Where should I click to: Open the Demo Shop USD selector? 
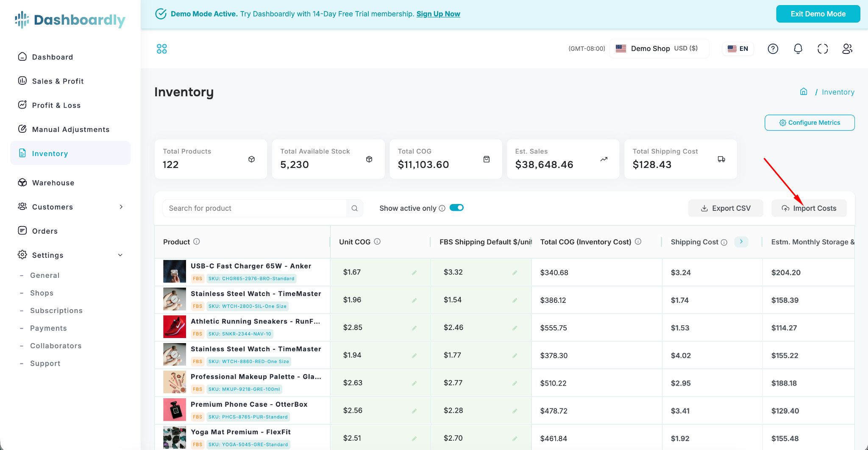coord(659,48)
